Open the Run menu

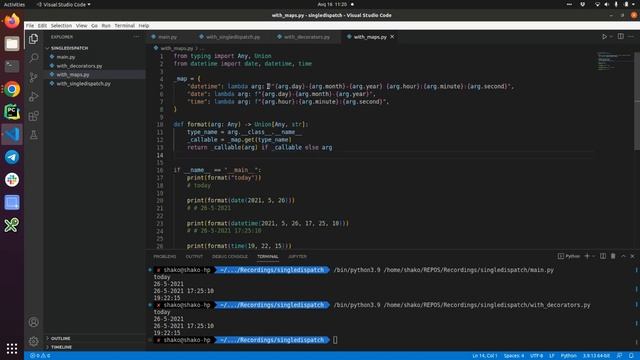point(106,25)
